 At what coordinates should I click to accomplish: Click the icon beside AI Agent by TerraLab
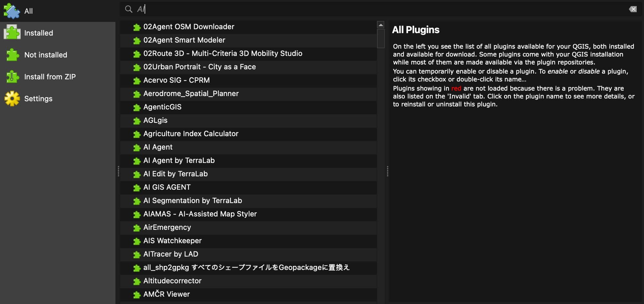pyautogui.click(x=137, y=161)
